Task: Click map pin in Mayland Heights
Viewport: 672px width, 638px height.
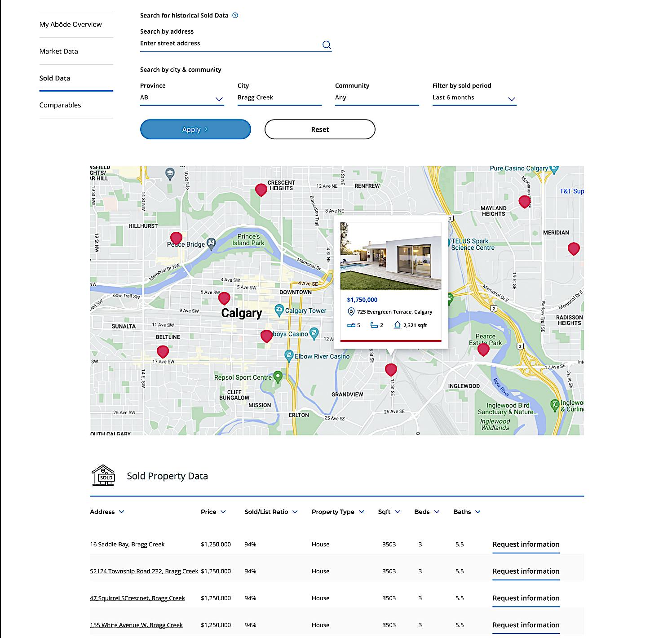Action: point(524,202)
